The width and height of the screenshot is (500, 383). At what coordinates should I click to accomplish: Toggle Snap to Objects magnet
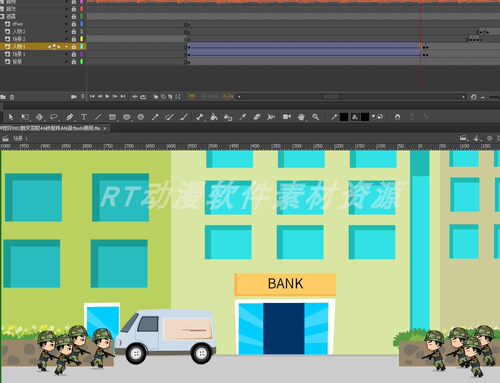(397, 117)
